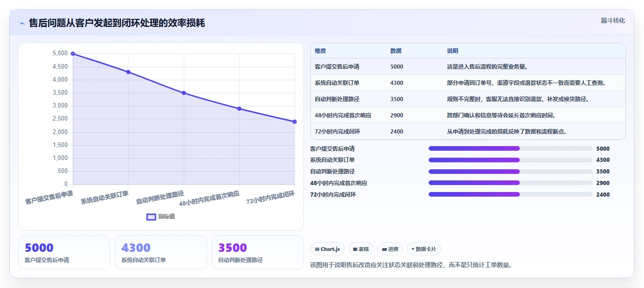The width and height of the screenshot is (644, 288).
Task: Click progress bar for 72小时内完成闭环
Action: tap(510, 194)
